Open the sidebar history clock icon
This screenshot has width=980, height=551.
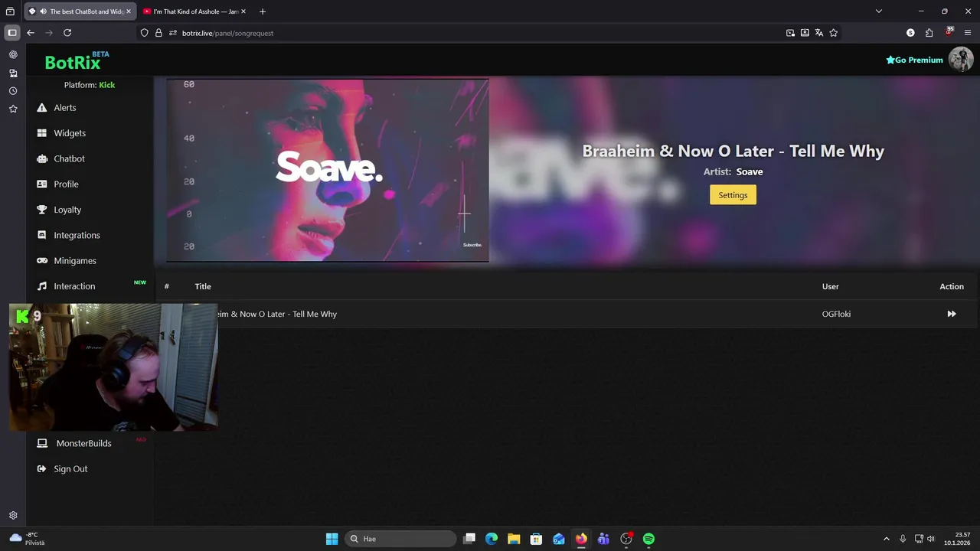tap(13, 91)
